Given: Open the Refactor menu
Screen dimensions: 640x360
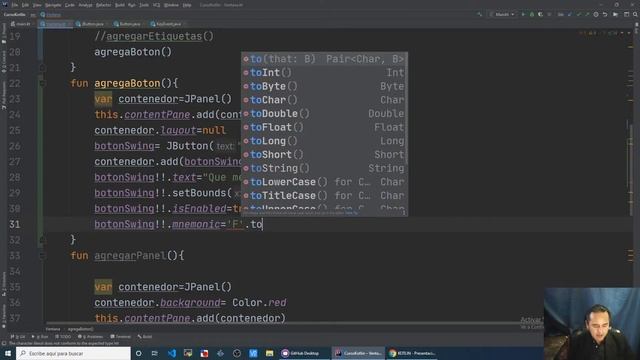Looking at the screenshot, I should click(103, 5).
